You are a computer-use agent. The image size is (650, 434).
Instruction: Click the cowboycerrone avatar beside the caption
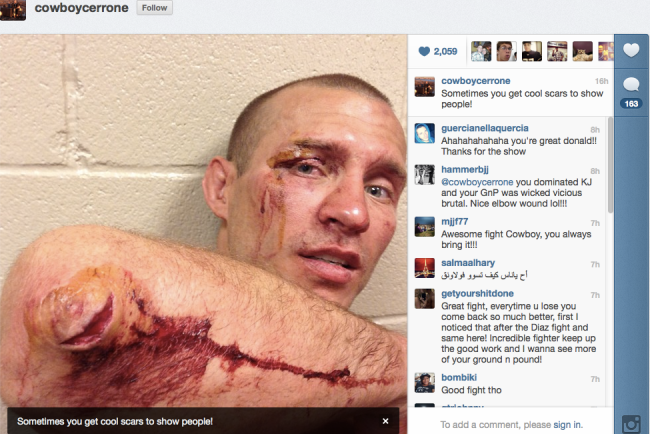(425, 87)
